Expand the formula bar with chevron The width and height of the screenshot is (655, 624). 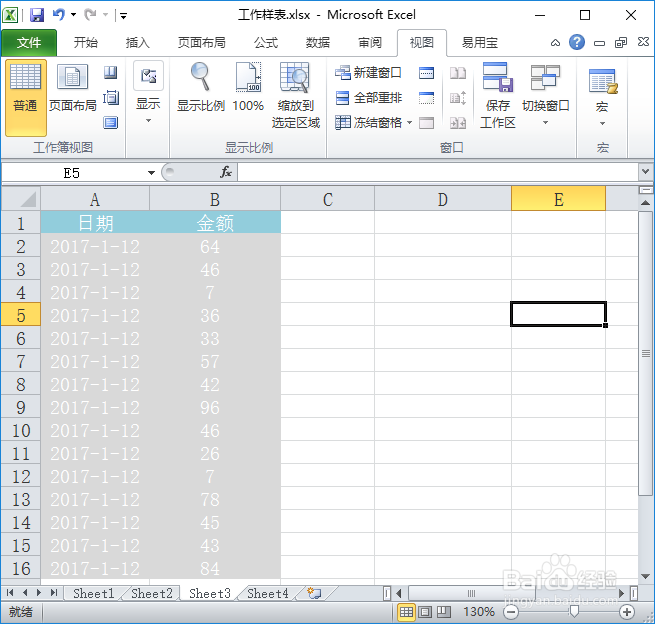coord(645,172)
